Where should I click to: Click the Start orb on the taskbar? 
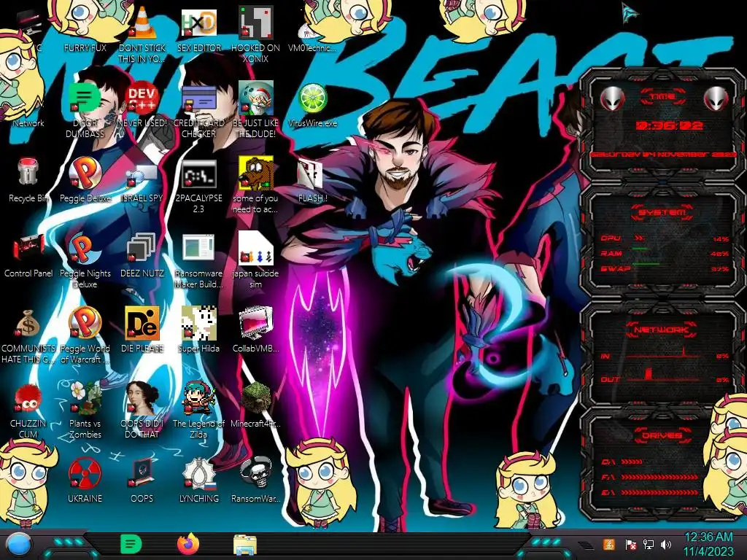point(18,544)
